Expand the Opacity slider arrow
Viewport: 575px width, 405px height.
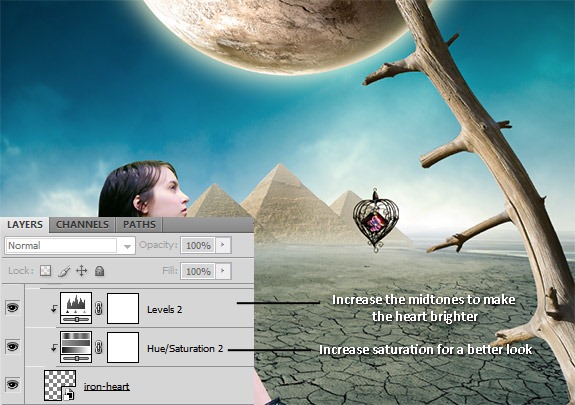(223, 245)
